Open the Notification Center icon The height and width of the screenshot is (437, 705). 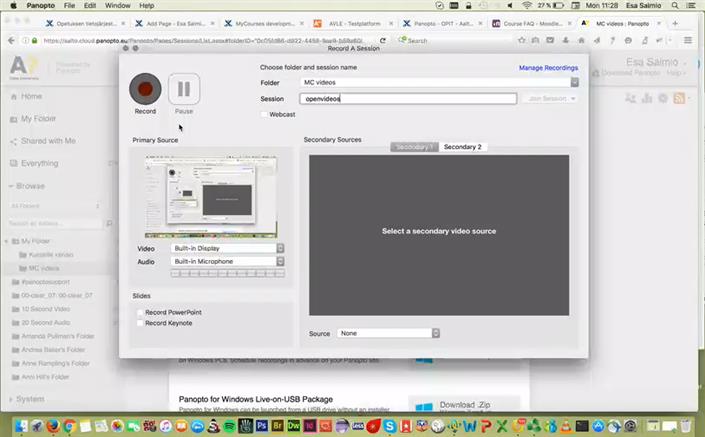[691, 5]
